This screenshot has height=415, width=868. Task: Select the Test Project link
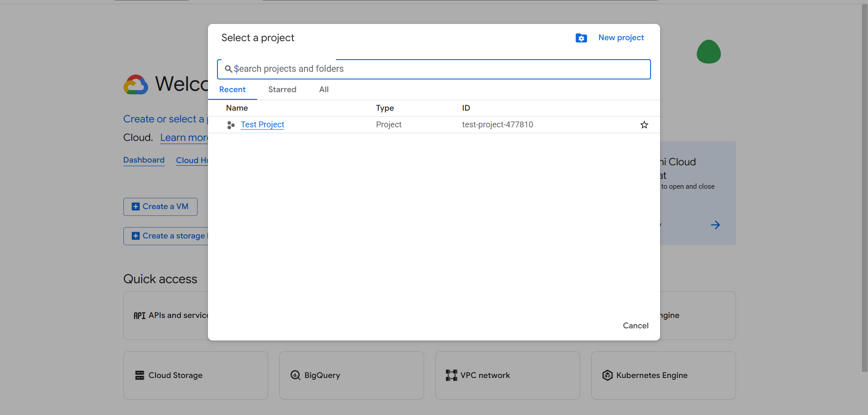coord(262,125)
